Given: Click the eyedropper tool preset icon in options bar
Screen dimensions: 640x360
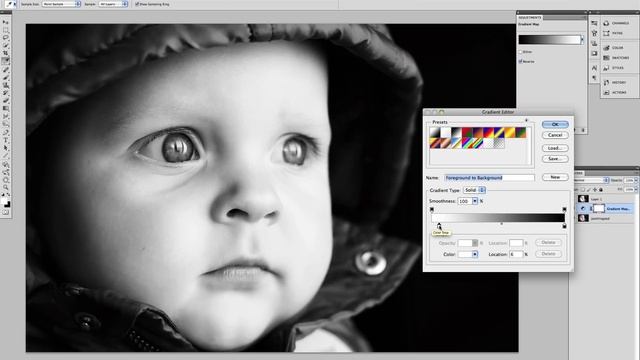Looking at the screenshot, I should [x=10, y=4].
